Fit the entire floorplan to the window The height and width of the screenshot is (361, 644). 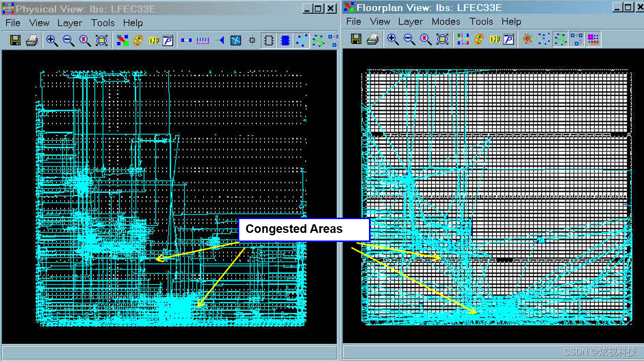click(x=442, y=39)
